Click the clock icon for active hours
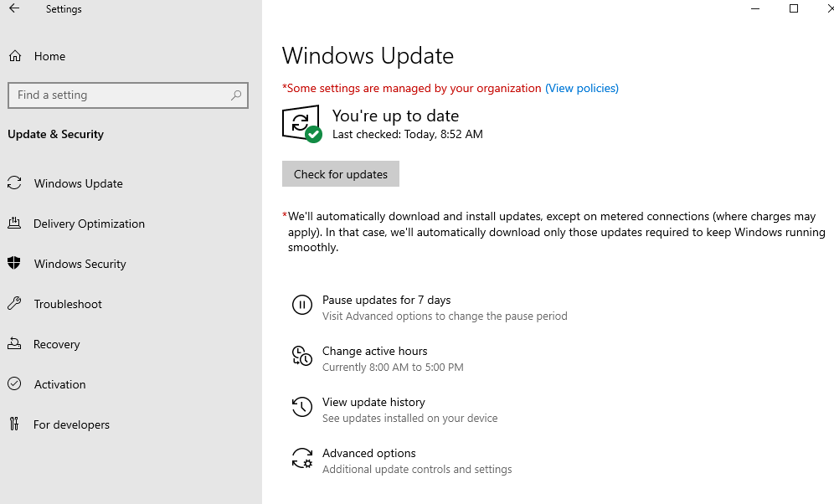 point(302,356)
